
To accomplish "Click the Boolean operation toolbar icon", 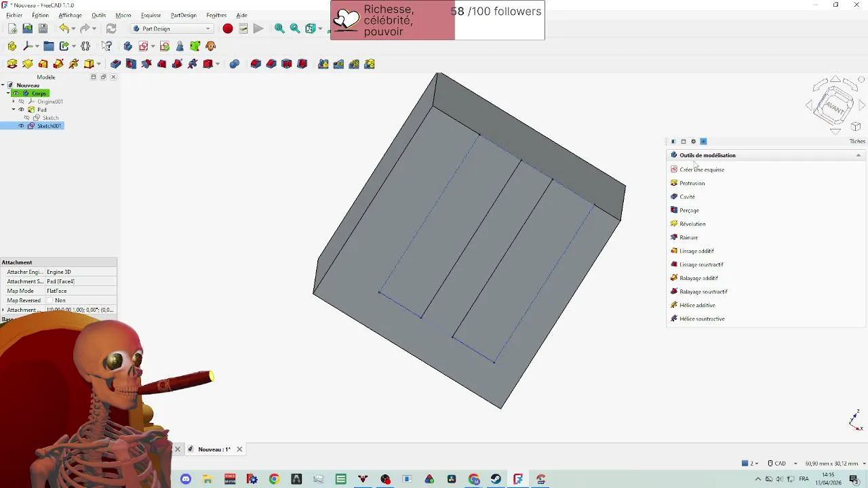I will pyautogui.click(x=235, y=64).
